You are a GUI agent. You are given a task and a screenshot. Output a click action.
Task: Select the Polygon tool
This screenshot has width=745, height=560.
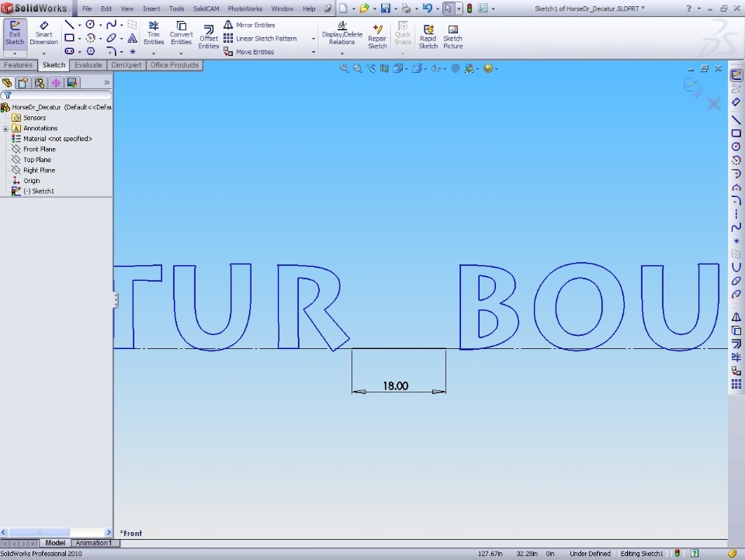pyautogui.click(x=91, y=51)
